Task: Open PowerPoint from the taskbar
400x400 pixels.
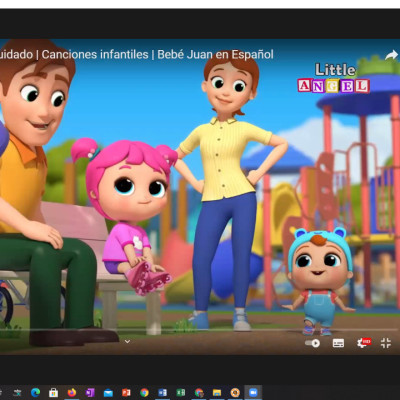Action: (x=126, y=393)
